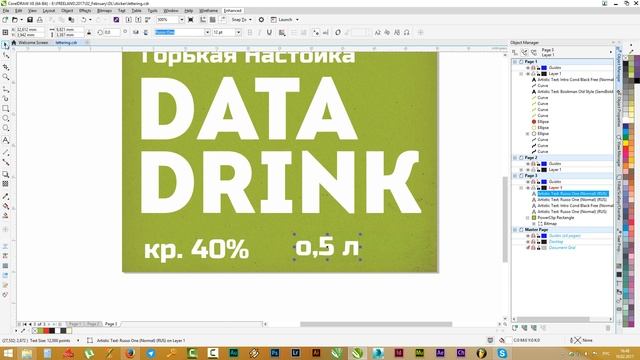This screenshot has width=640, height=360.
Task: Click the Save icon in standard toolbar
Action: click(30, 20)
